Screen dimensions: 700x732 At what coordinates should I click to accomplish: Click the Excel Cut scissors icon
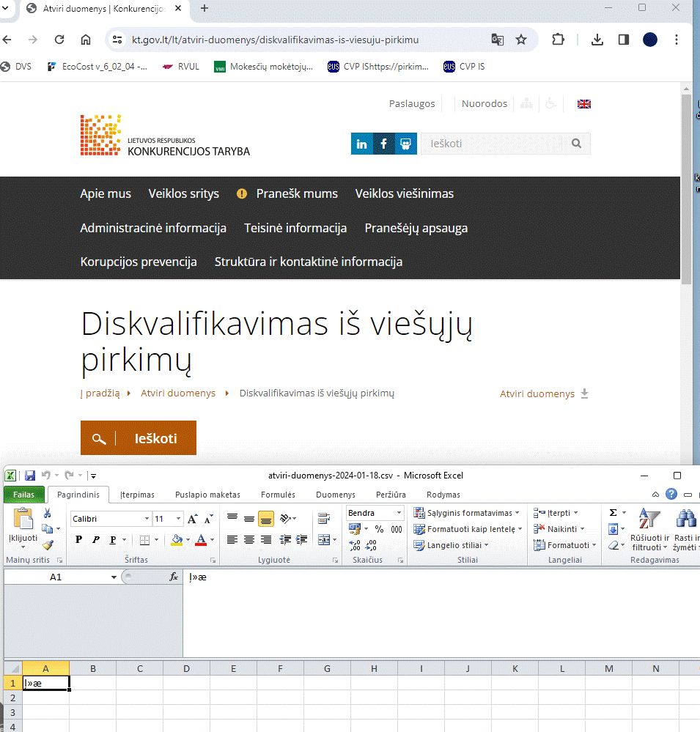pos(48,513)
